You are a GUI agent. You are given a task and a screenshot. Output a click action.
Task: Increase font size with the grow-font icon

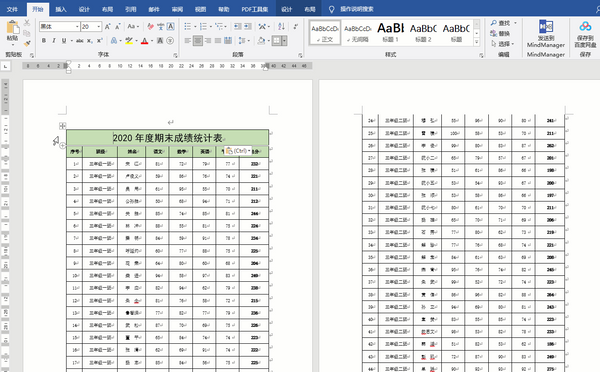pos(108,26)
